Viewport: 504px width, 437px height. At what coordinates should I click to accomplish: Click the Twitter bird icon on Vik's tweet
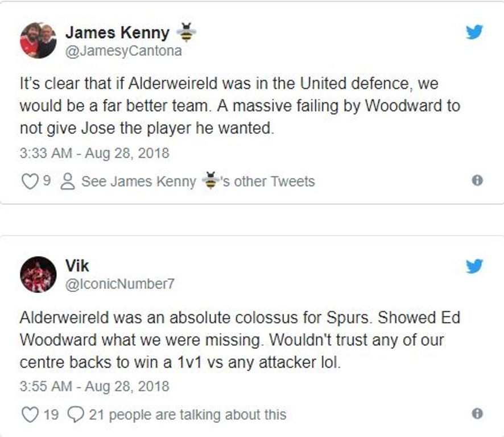[x=474, y=266]
